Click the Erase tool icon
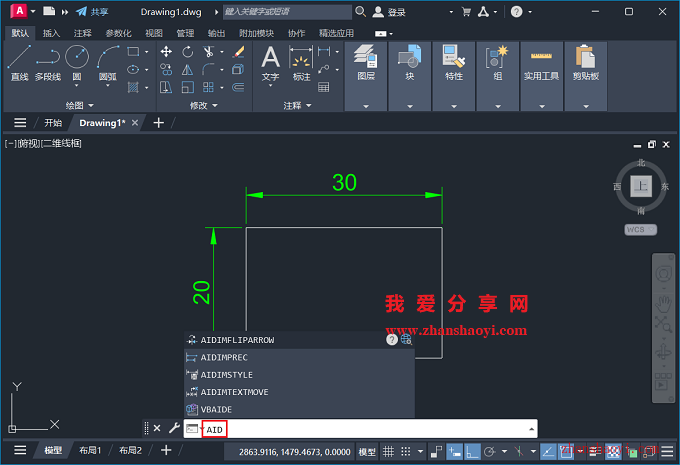Viewport: 680px width, 465px height. click(x=238, y=52)
